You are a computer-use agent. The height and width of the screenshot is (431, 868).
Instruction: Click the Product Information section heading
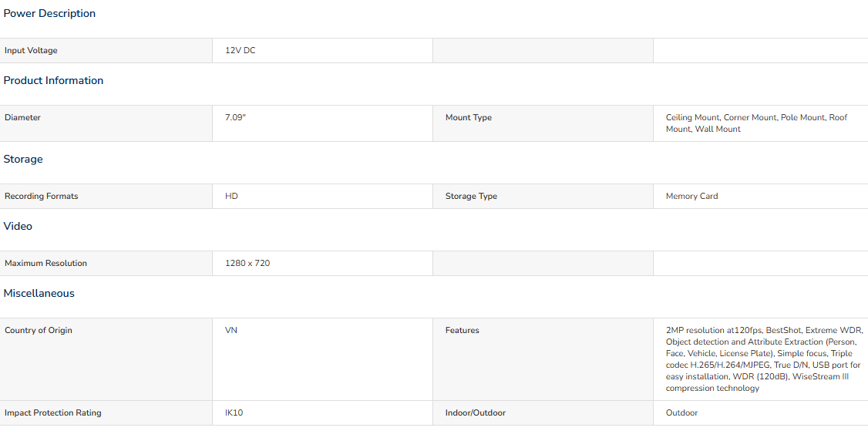(x=53, y=80)
